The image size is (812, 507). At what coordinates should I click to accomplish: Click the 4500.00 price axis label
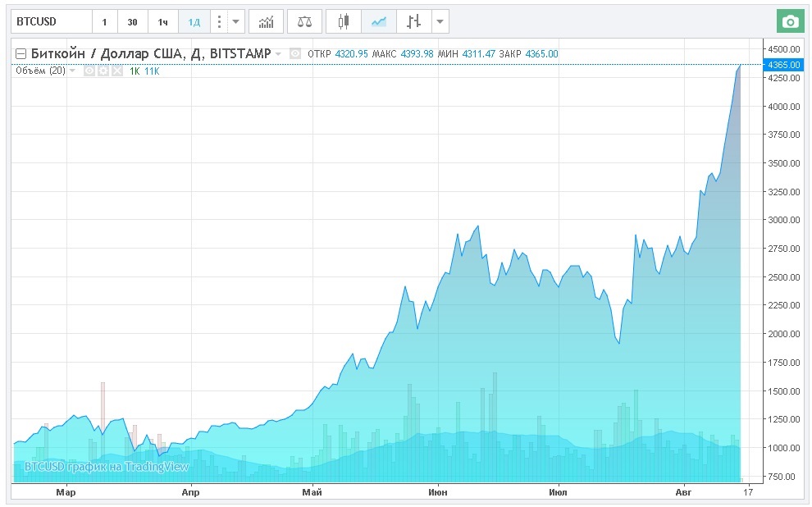pyautogui.click(x=784, y=49)
